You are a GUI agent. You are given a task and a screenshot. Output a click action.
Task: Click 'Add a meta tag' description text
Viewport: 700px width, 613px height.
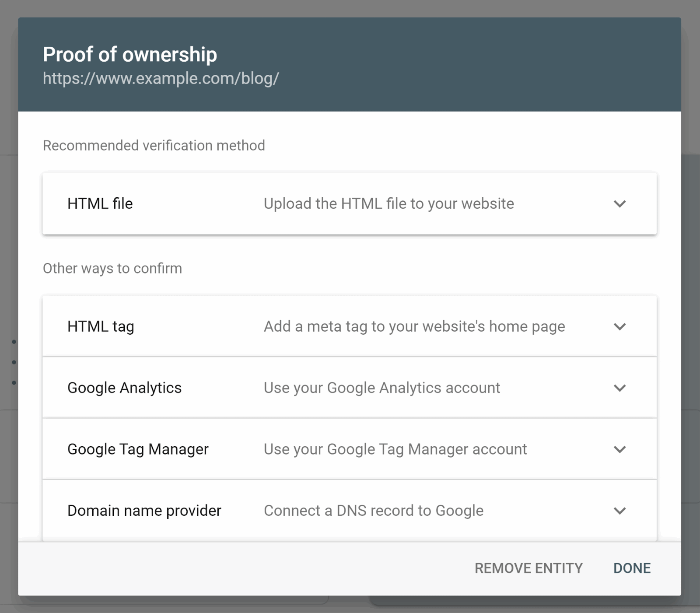pyautogui.click(x=414, y=327)
